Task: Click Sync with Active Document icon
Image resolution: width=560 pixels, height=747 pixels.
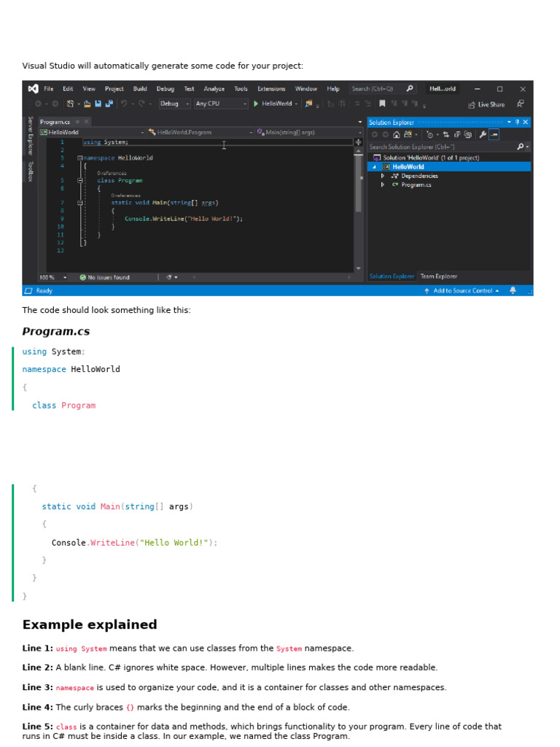Action: pos(446,135)
